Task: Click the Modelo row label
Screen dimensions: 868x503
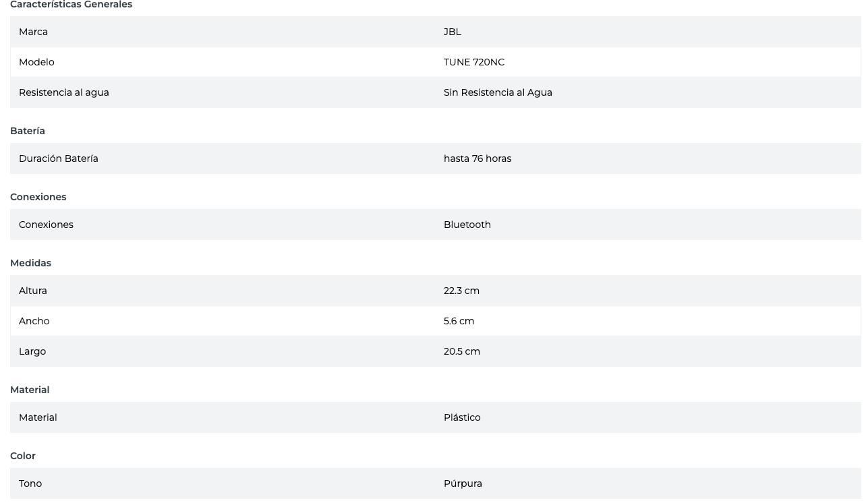Action: click(36, 62)
